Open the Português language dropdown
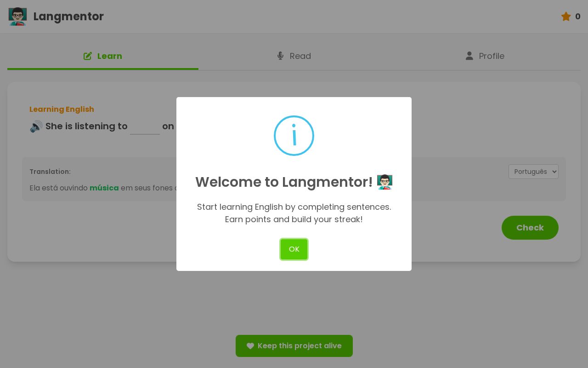 [533, 172]
